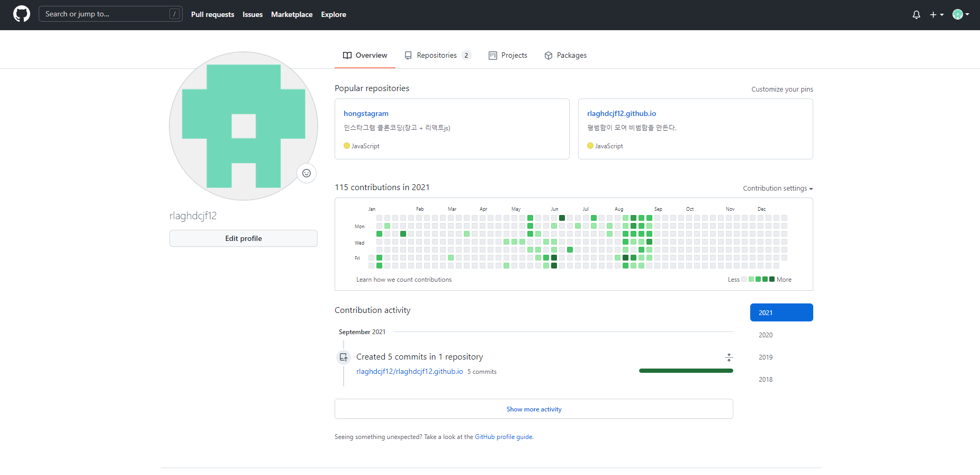Select year 2021 in activity filter
Image resolution: width=980 pixels, height=475 pixels.
781,312
